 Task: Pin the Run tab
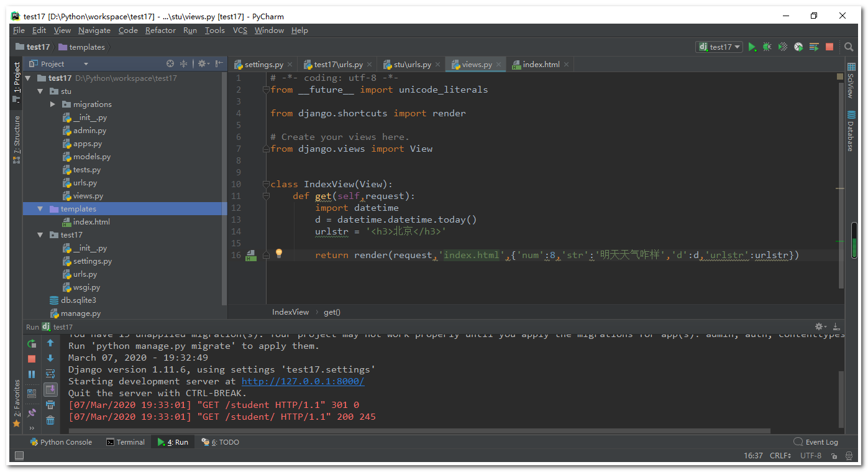tap(32, 412)
